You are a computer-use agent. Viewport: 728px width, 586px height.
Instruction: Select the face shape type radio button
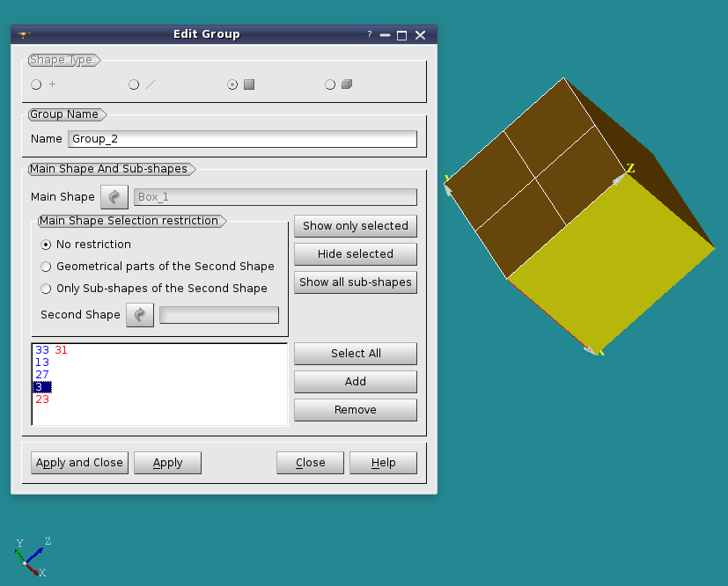pos(232,84)
